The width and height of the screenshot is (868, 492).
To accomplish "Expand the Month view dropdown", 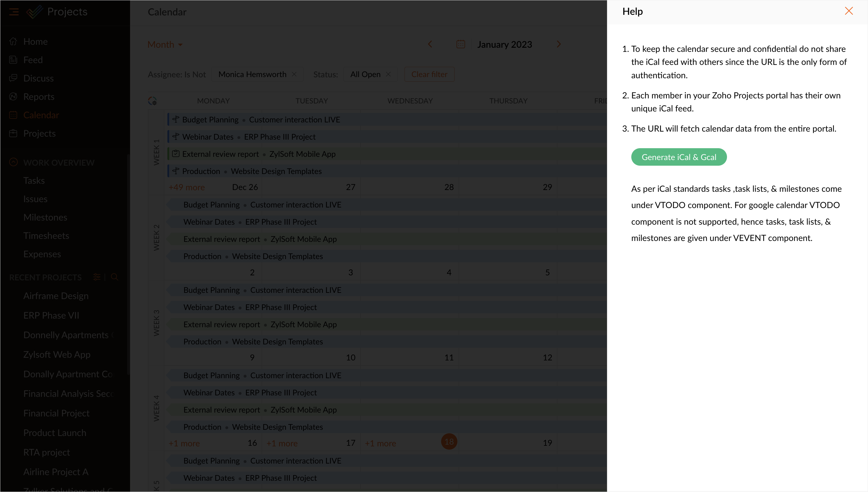I will [x=165, y=44].
